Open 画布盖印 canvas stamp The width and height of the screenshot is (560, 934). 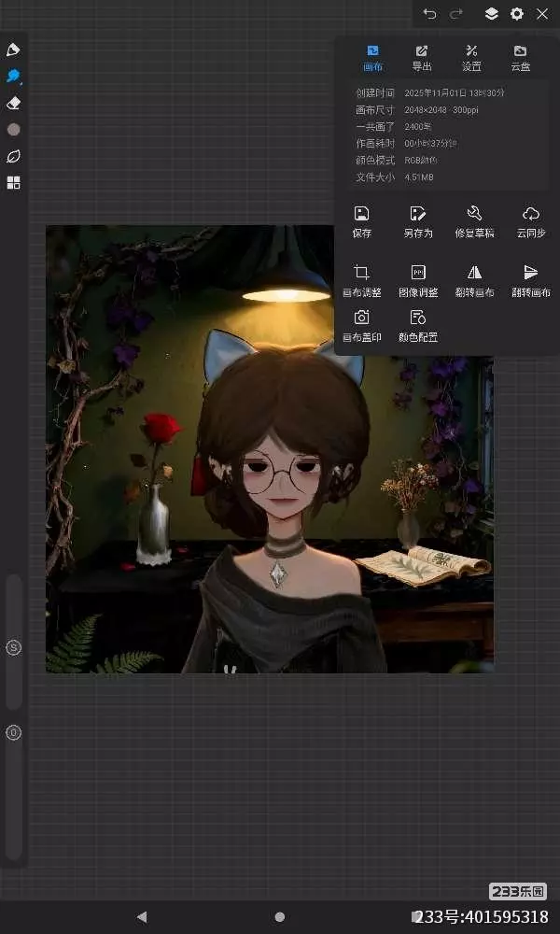pyautogui.click(x=362, y=326)
